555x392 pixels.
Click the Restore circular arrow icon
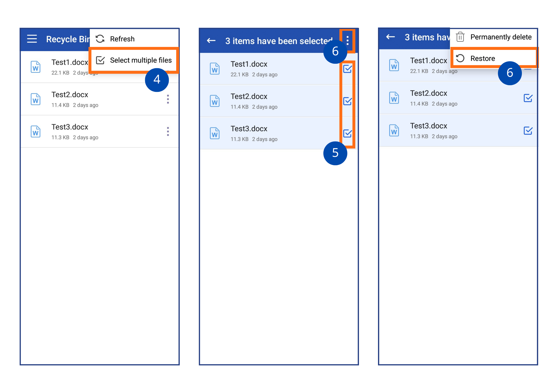[x=460, y=58]
